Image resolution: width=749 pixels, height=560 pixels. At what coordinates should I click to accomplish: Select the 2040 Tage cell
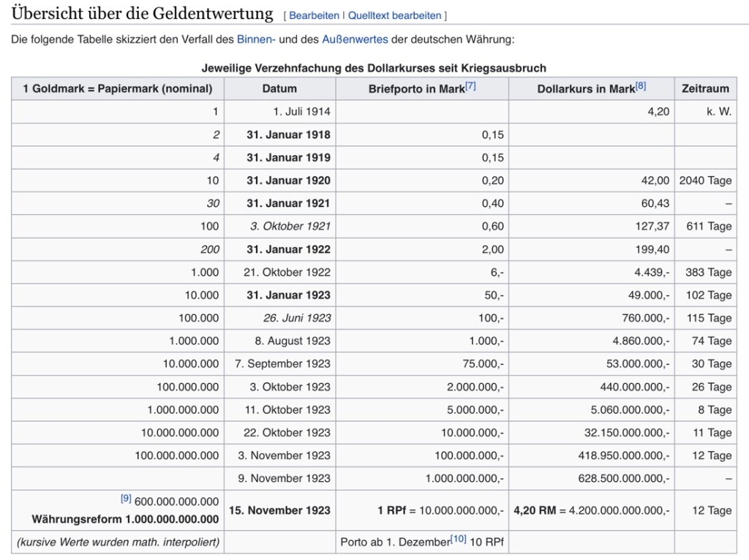coord(705,181)
